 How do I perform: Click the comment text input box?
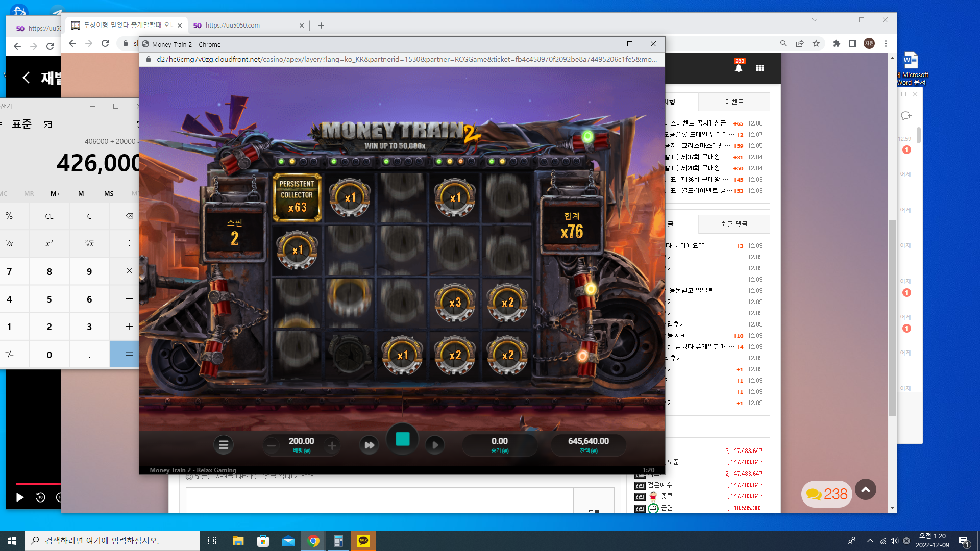click(x=379, y=500)
